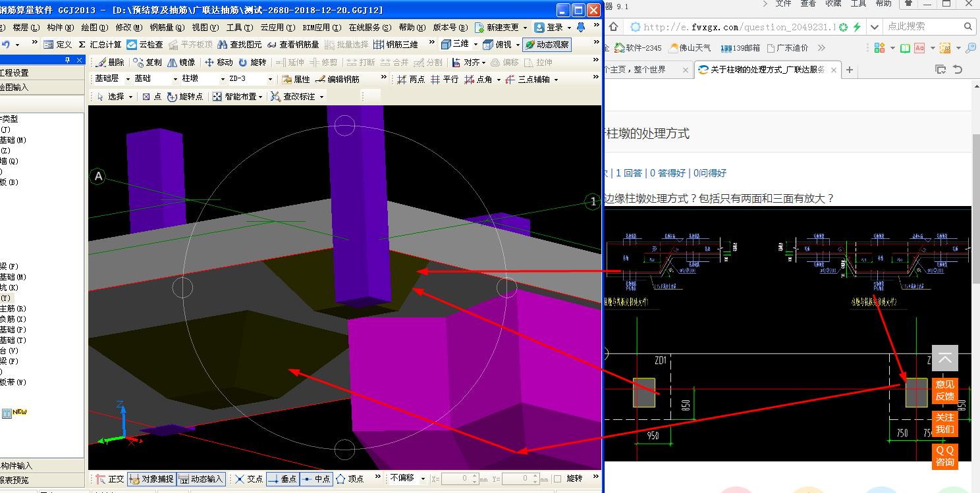Click the undo arrow icon
980x493 pixels.
(x=6, y=45)
